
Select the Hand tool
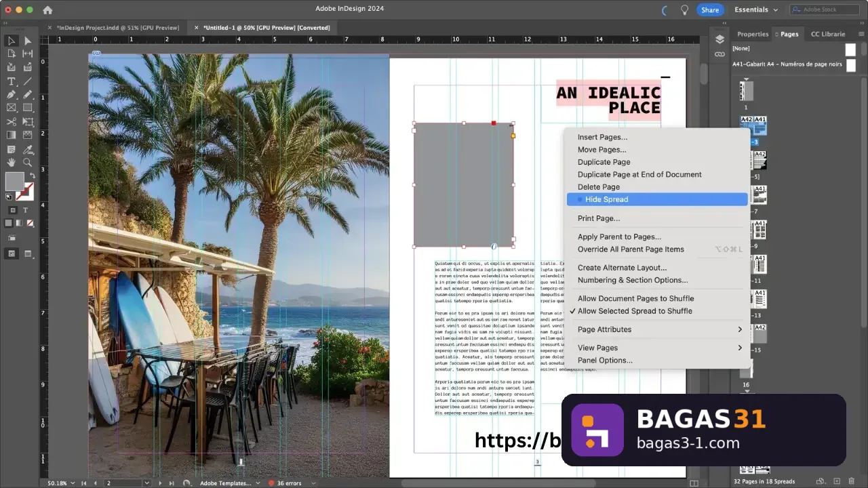(x=12, y=163)
